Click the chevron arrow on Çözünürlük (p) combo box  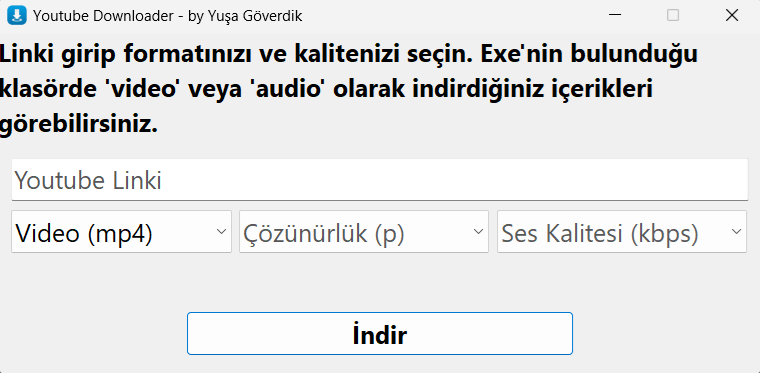[x=478, y=232]
